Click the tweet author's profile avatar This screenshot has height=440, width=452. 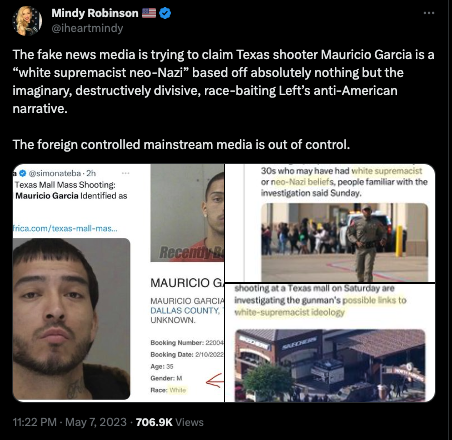tap(27, 21)
